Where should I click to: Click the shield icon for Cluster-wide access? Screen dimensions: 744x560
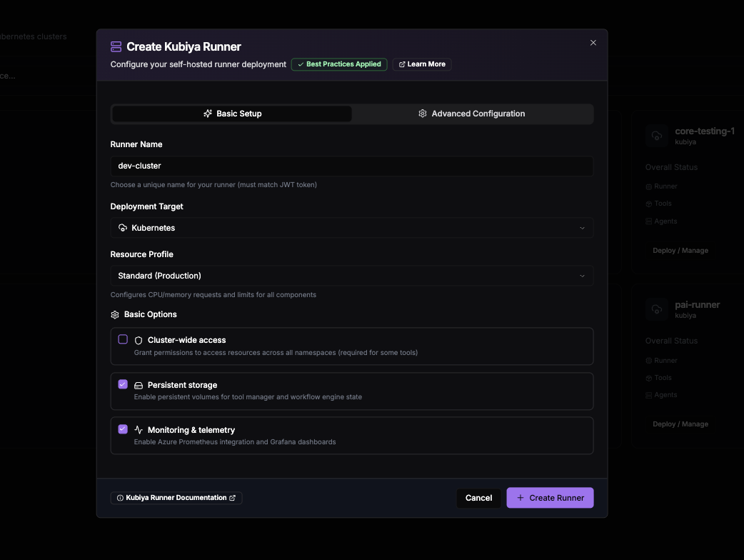tap(139, 340)
